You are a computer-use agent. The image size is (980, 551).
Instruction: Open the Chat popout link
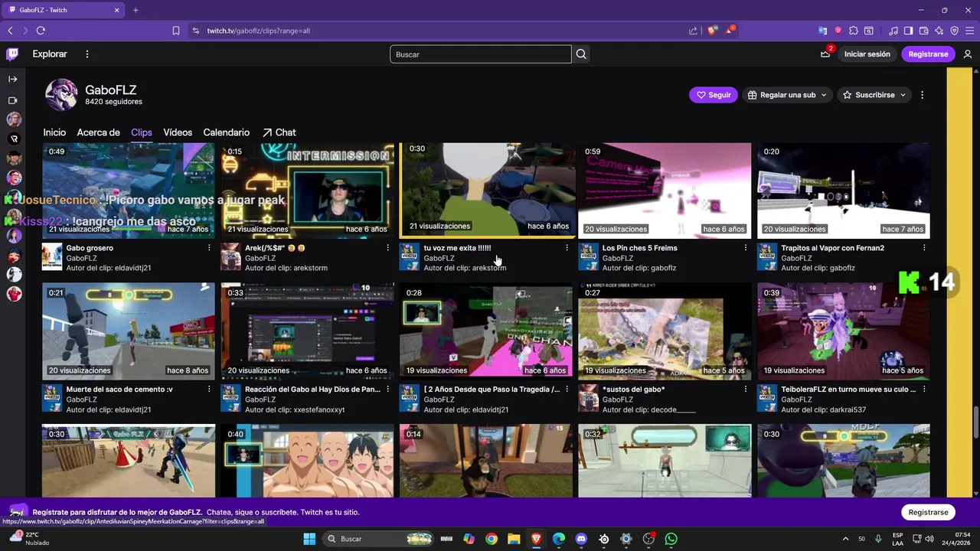coord(279,132)
